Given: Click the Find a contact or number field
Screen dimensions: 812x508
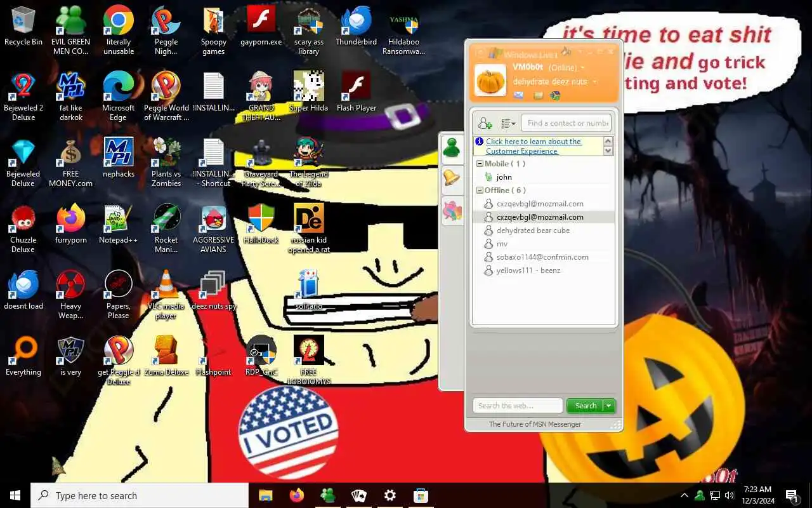Looking at the screenshot, I should [x=566, y=123].
